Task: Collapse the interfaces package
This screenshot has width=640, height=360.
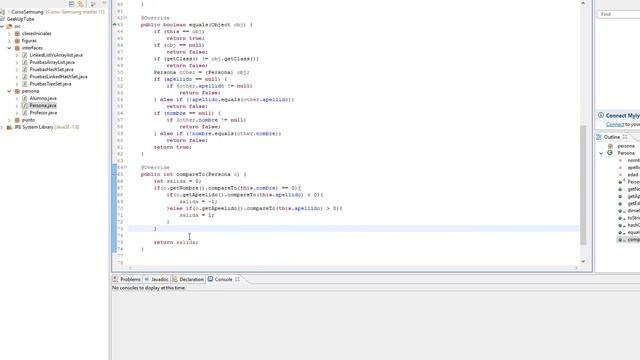Action: coord(9,48)
